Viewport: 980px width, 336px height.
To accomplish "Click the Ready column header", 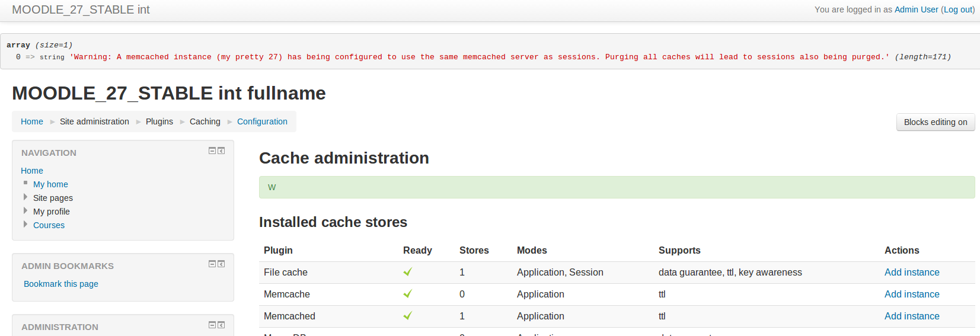I will tap(417, 250).
